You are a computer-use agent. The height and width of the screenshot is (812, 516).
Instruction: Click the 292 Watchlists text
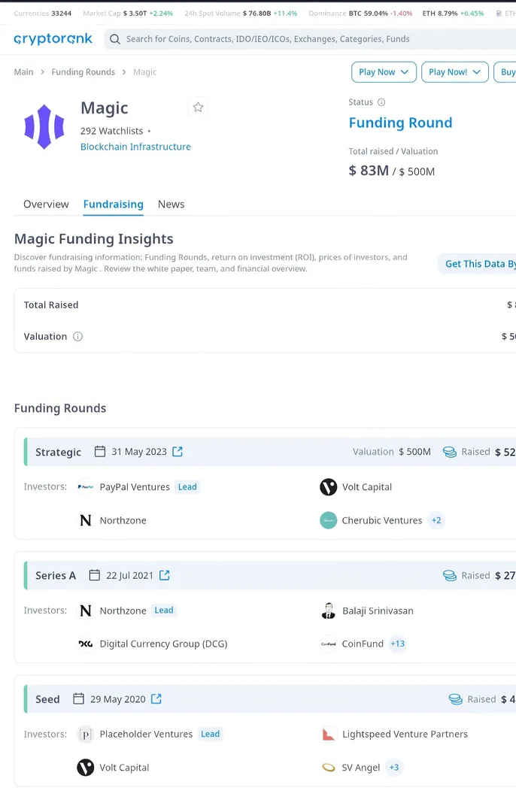pyautogui.click(x=111, y=131)
